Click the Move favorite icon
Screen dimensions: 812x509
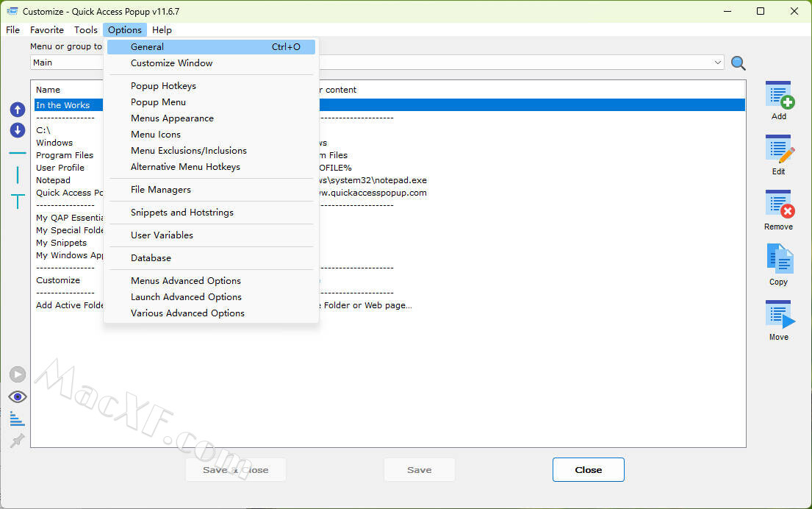pos(779,316)
